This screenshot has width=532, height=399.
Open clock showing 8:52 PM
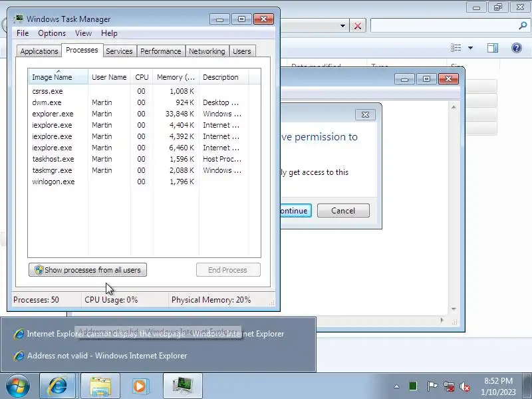498,386
